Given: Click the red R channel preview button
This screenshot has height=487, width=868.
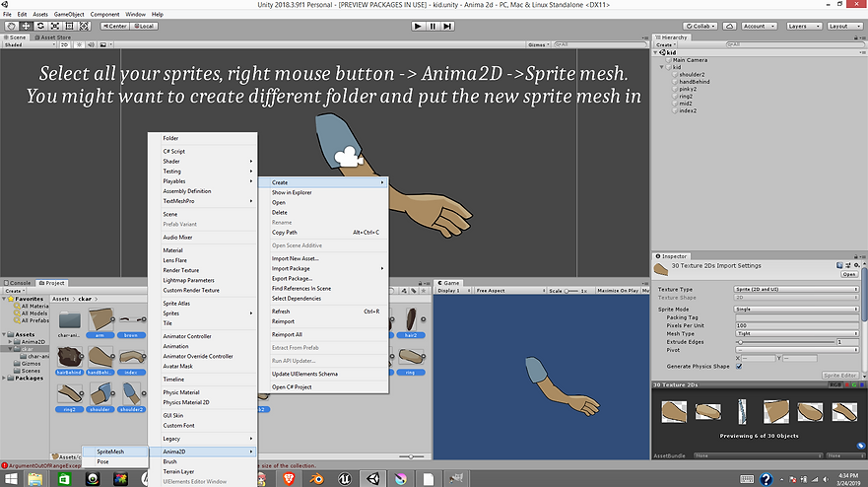Looking at the screenshot, I should [x=847, y=384].
